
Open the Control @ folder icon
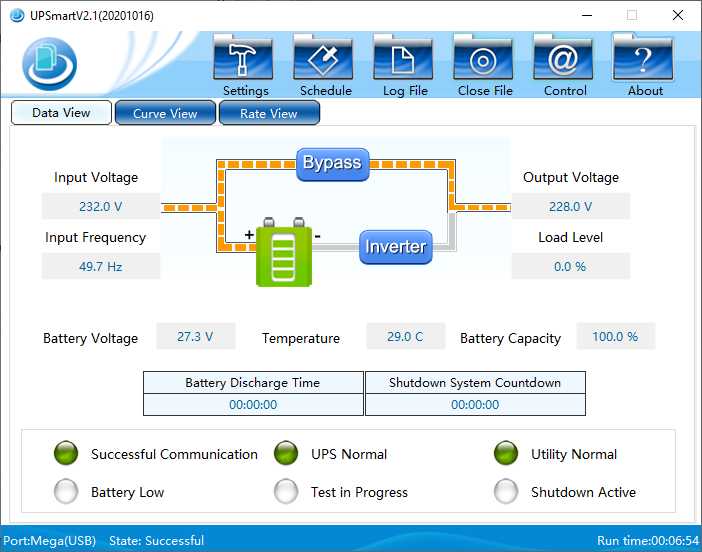tap(563, 58)
